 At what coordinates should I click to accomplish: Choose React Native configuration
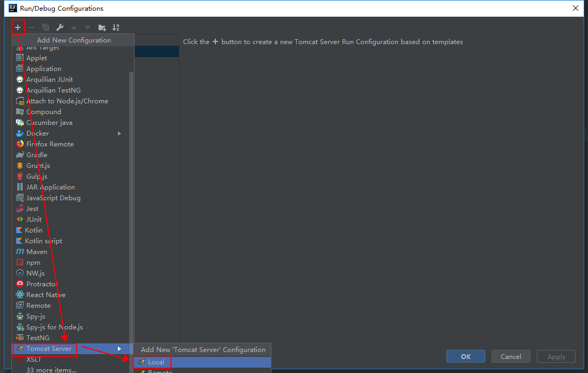pos(71,295)
